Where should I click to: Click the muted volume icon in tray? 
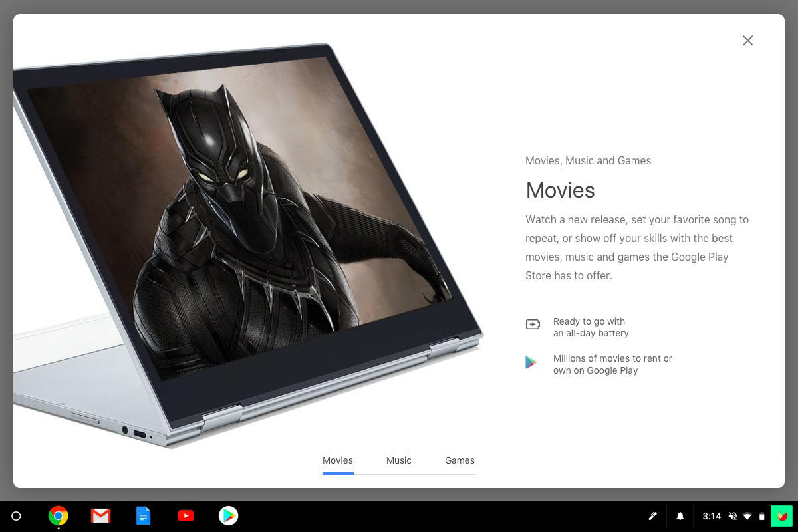732,516
